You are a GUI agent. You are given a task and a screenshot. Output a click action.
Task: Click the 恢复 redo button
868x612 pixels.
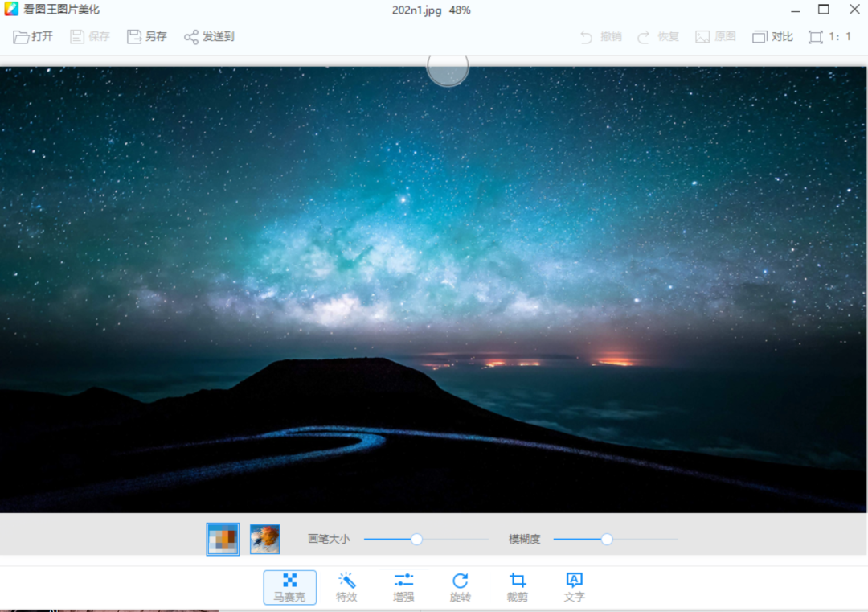coord(657,36)
